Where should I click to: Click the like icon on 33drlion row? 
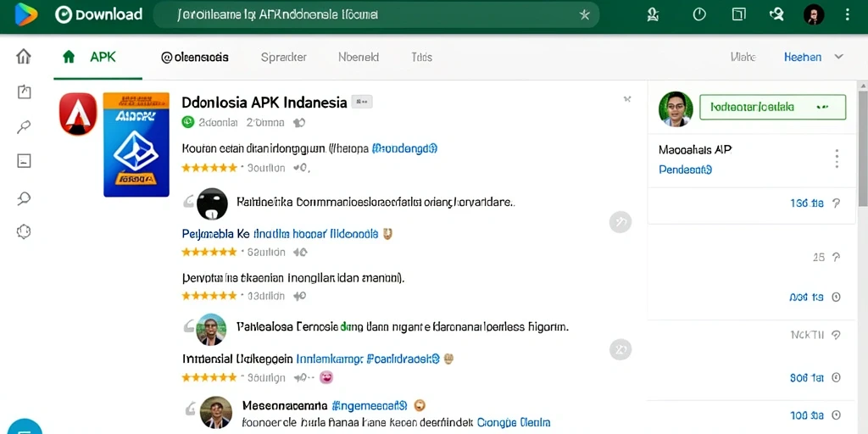point(299,296)
